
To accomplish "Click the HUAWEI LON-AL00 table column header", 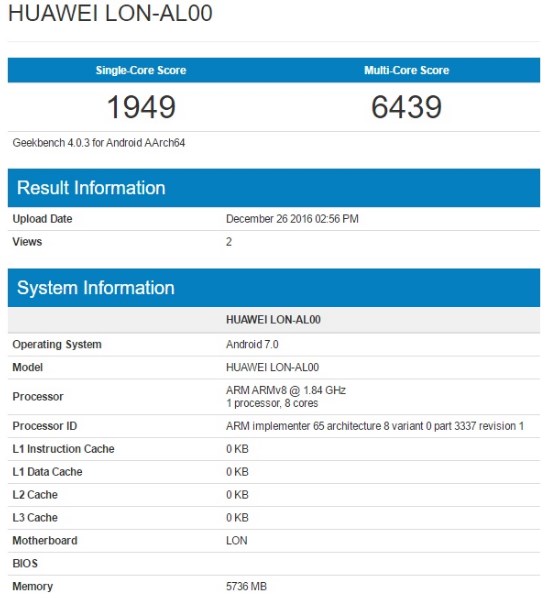I will tap(273, 320).
